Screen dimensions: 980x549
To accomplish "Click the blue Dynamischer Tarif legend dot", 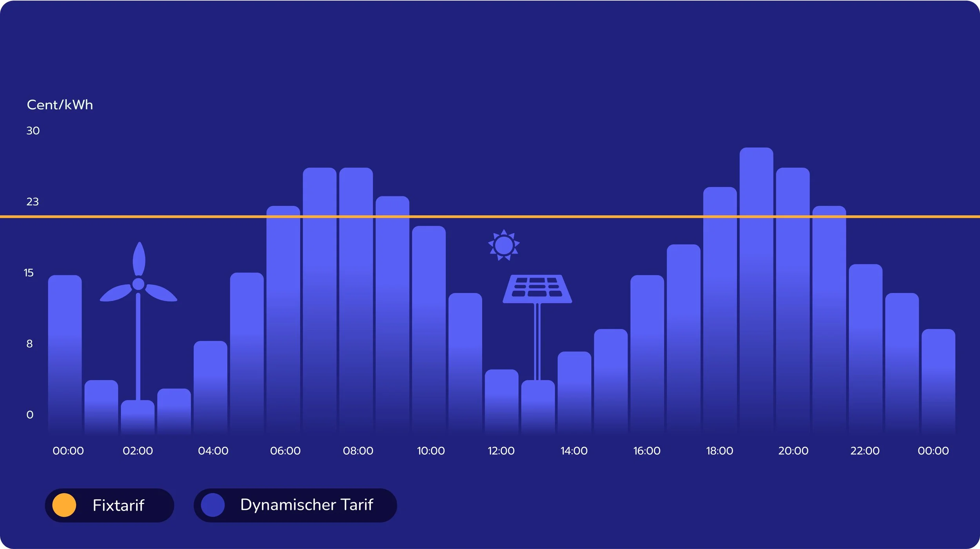I will [x=212, y=505].
